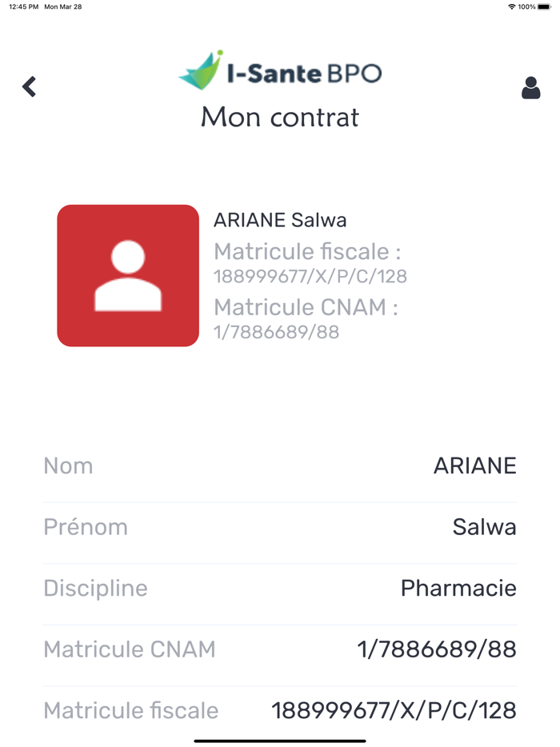Select the Discipline value 'Pharmacie'
The image size is (560, 747).
coord(458,588)
